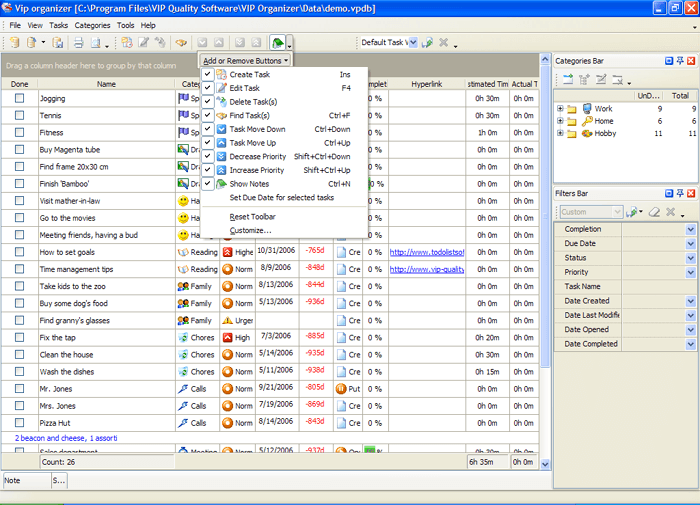Click the New database toolbar icon
The image size is (700, 505).
pos(14,43)
